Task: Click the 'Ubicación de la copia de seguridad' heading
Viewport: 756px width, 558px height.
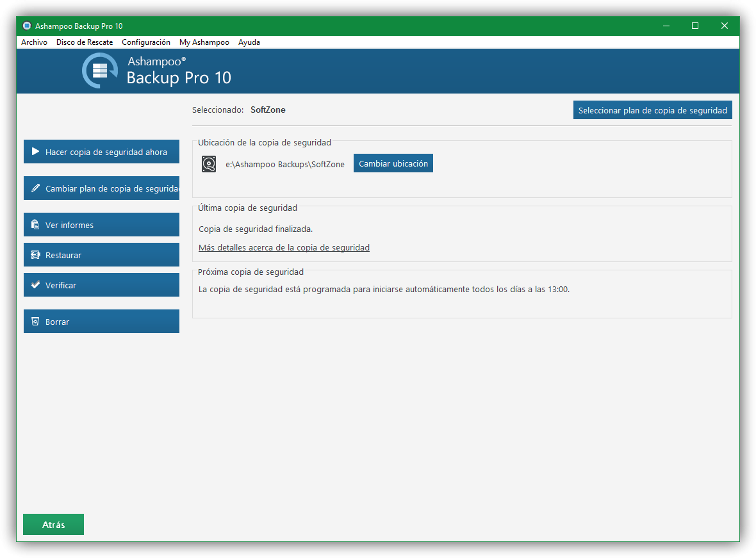Action: pos(264,142)
